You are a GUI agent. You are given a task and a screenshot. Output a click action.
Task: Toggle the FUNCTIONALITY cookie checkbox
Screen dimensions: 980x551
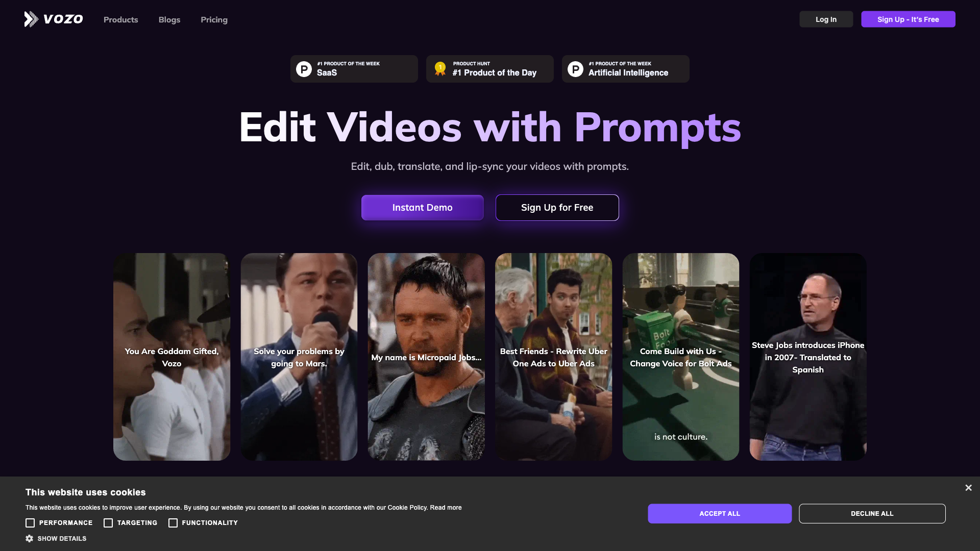(173, 523)
